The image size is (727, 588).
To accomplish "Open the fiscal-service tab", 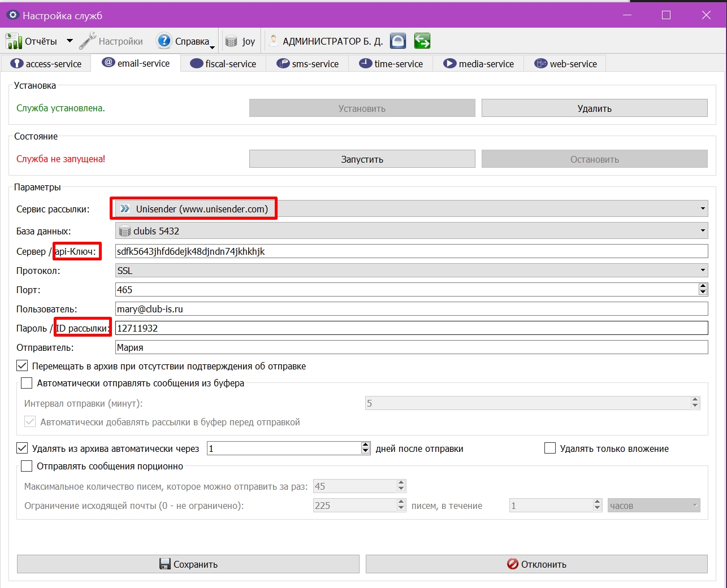I will (223, 64).
